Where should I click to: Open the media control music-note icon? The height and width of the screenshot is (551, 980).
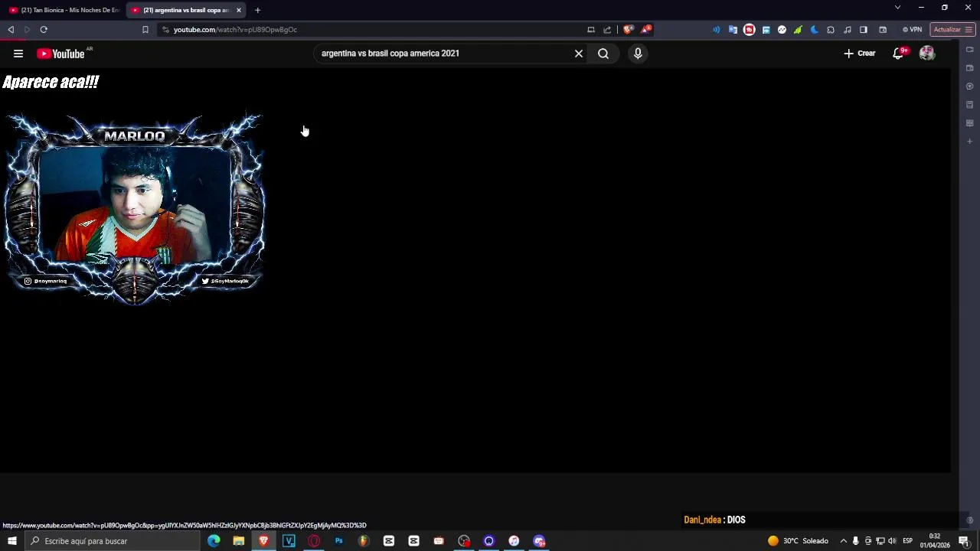point(848,30)
